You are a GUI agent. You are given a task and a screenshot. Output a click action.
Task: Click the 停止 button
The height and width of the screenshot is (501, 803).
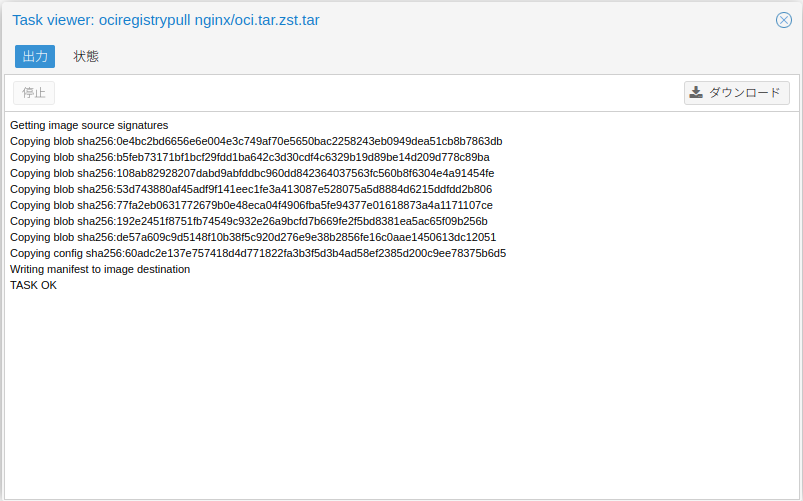pos(34,93)
